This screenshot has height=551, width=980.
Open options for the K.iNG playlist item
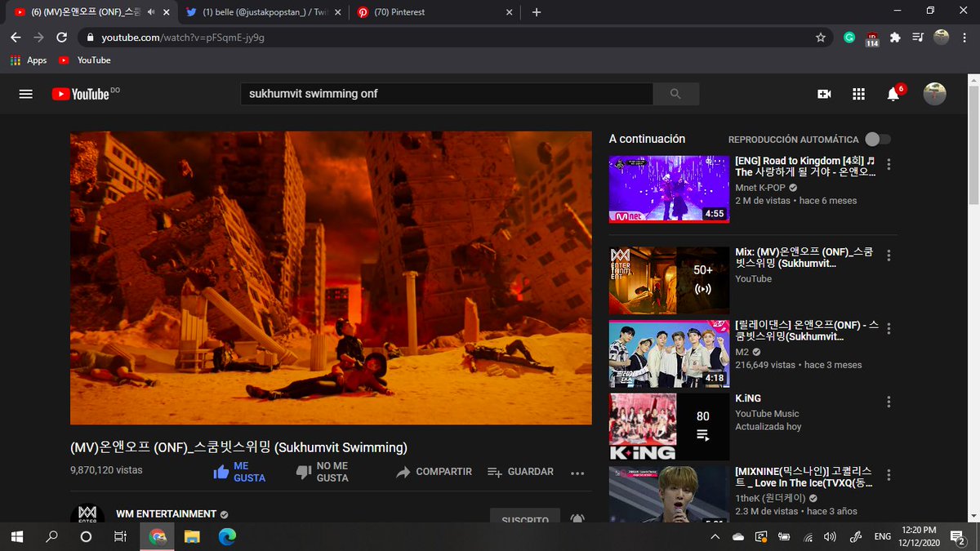click(x=889, y=402)
